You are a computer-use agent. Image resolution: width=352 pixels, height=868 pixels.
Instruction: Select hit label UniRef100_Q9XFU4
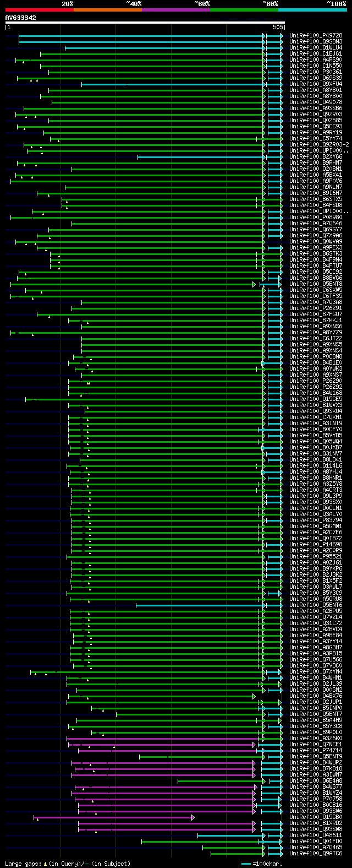pos(316,84)
